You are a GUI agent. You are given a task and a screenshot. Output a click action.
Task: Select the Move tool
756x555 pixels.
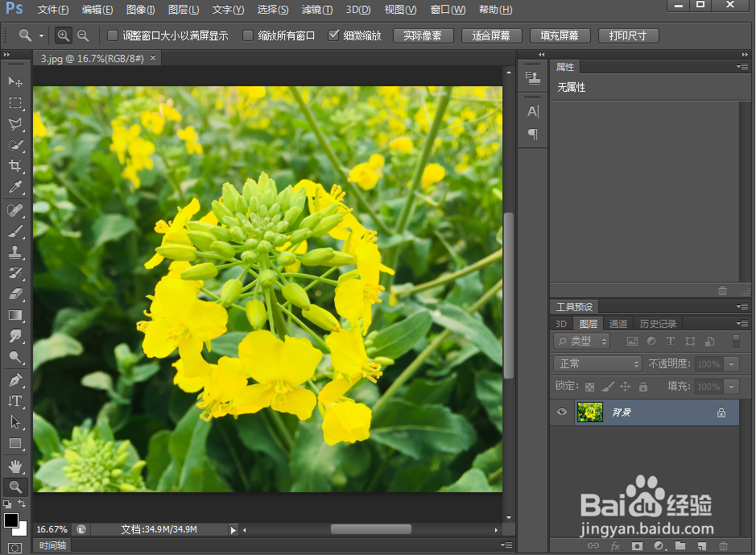14,81
